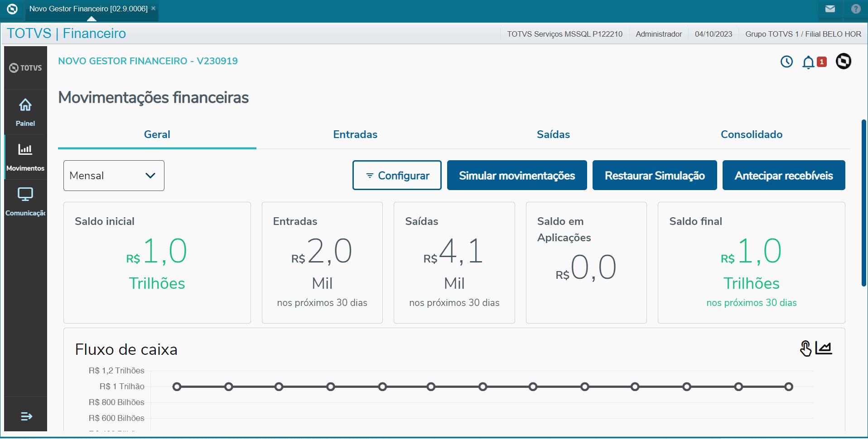This screenshot has height=439, width=868.
Task: Open the clock history icon
Action: tap(787, 62)
